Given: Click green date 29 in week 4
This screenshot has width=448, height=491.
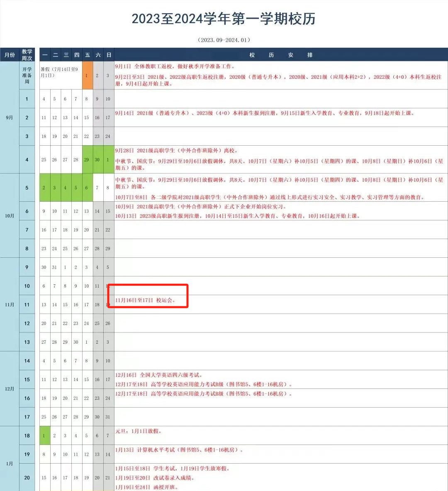Looking at the screenshot, I should (88, 160).
